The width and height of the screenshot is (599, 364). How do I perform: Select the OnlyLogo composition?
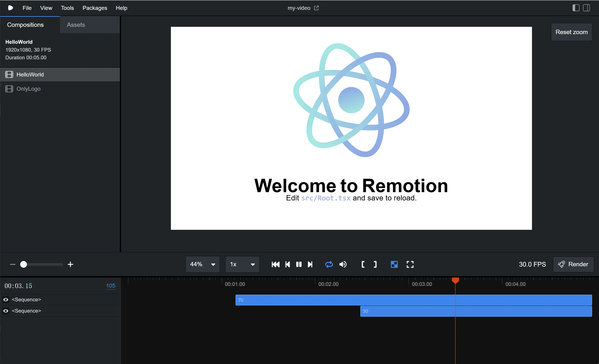pyautogui.click(x=28, y=89)
